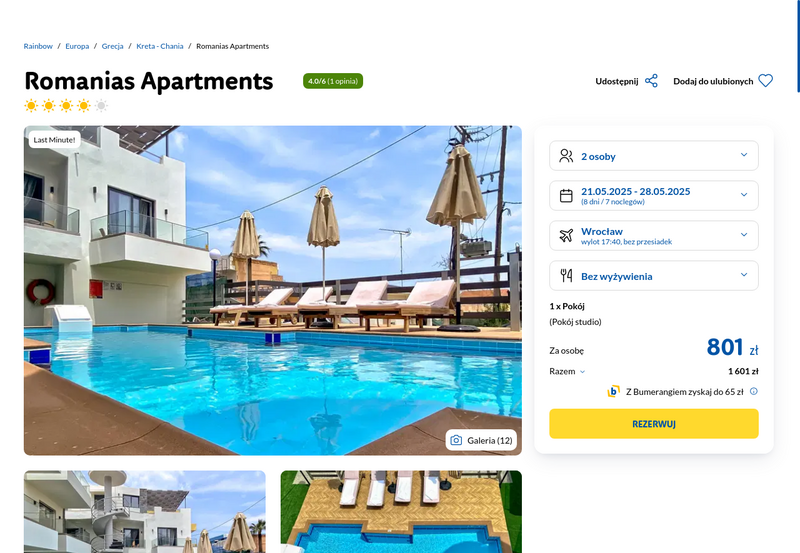Screen dimensions: 800x553
Task: Go to Europa breadcrumb link
Action: (77, 46)
